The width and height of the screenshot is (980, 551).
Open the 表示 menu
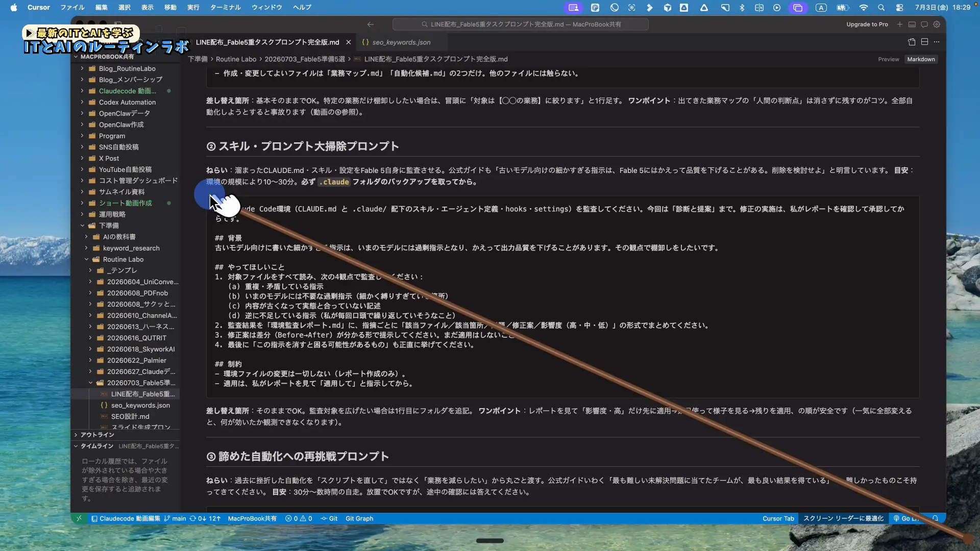coord(148,7)
